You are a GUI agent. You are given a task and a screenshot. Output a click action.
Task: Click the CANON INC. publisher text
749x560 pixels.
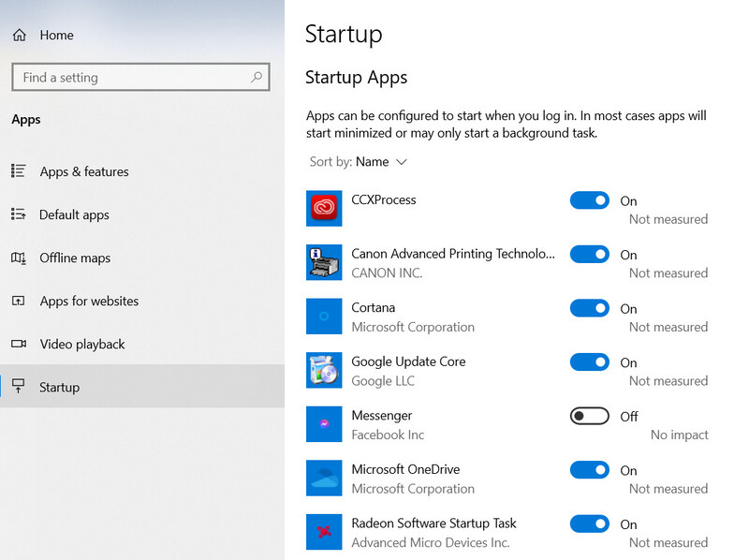(x=387, y=273)
